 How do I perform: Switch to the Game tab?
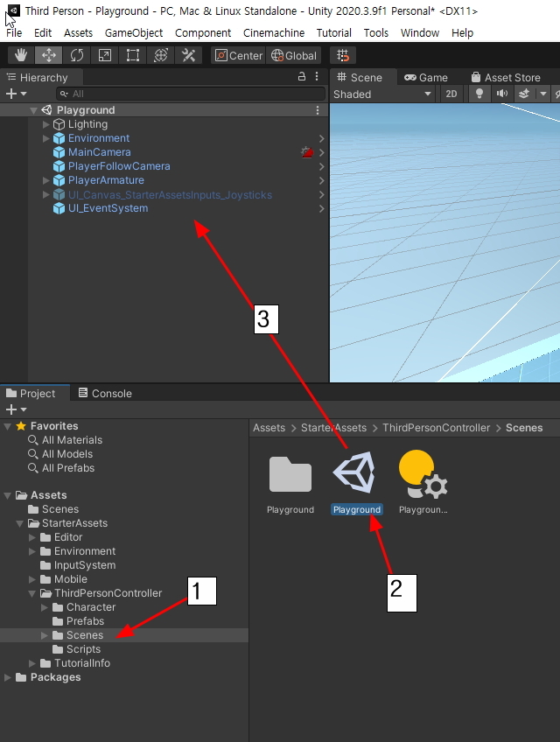[x=425, y=77]
